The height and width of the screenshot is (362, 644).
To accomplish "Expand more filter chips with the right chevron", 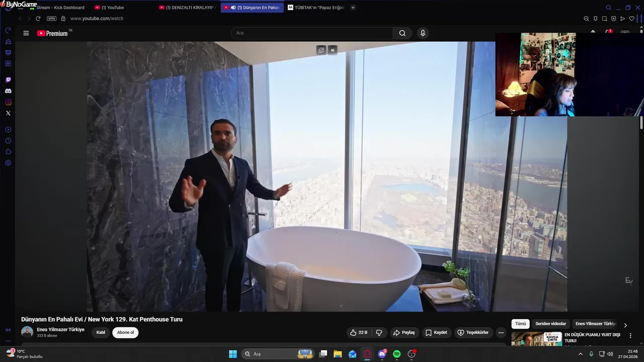I will 625,325.
